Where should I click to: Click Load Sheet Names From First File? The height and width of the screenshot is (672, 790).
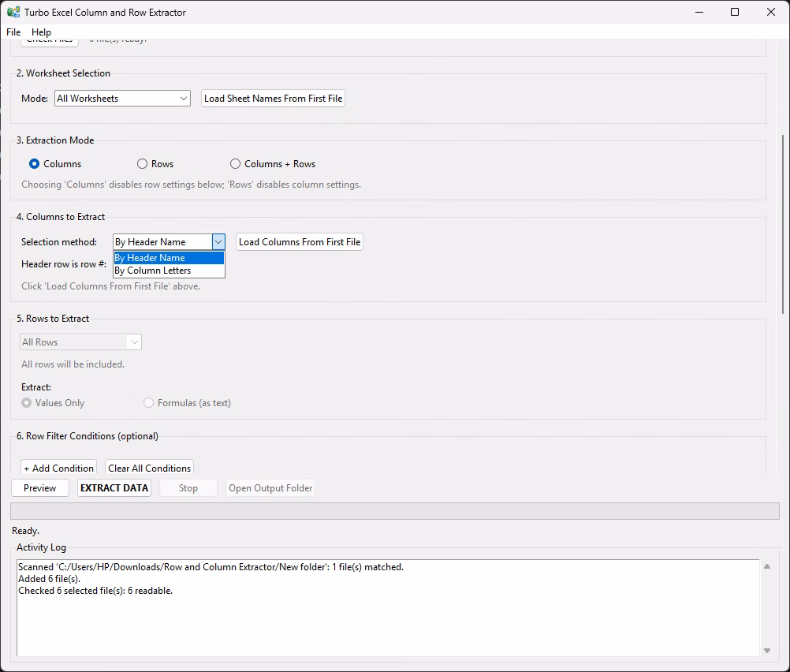point(273,99)
